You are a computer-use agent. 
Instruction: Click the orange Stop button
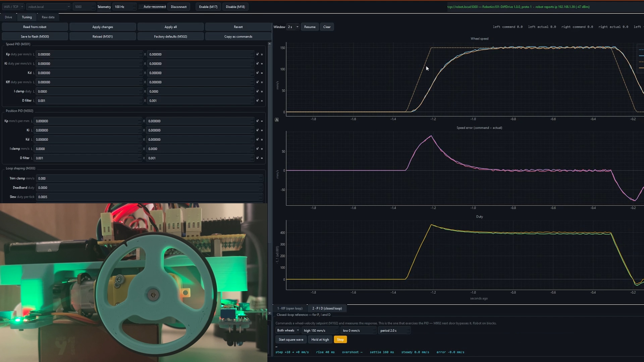[x=340, y=340]
